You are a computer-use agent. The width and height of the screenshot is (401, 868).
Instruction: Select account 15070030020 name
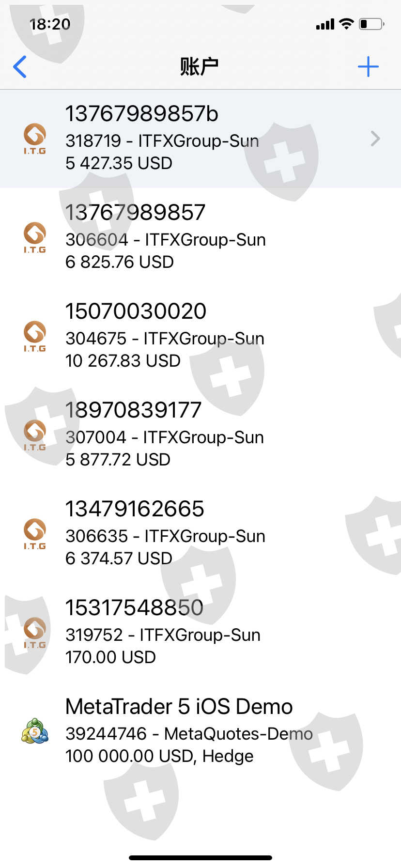136,311
